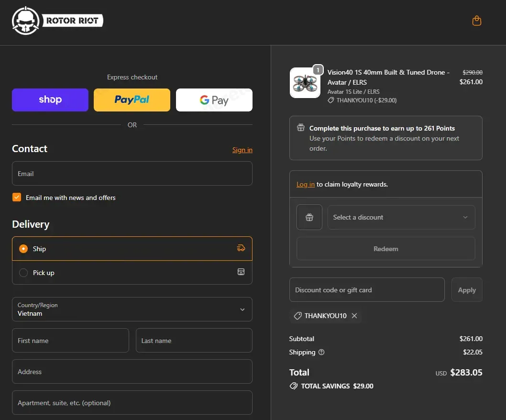Focus the First name field
Image resolution: width=506 pixels, height=420 pixels.
[70, 340]
